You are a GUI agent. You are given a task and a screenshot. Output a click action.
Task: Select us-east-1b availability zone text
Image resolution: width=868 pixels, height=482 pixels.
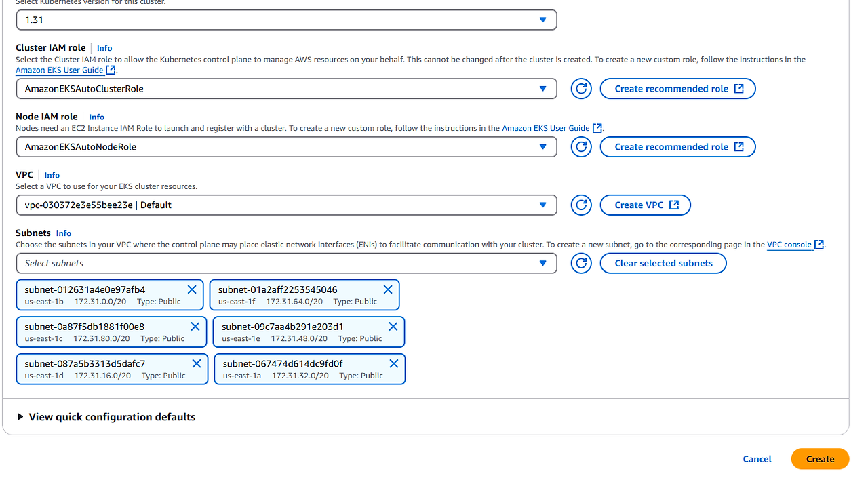[44, 302]
